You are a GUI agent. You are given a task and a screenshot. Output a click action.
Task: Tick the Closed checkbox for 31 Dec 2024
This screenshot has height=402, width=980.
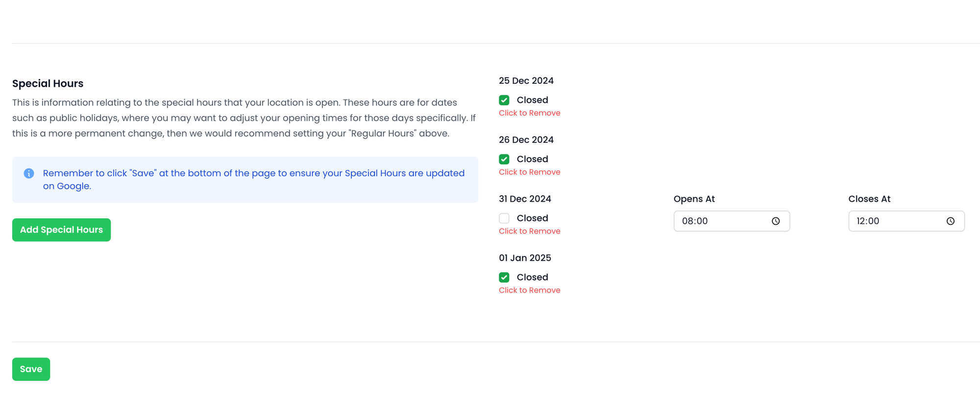point(504,218)
